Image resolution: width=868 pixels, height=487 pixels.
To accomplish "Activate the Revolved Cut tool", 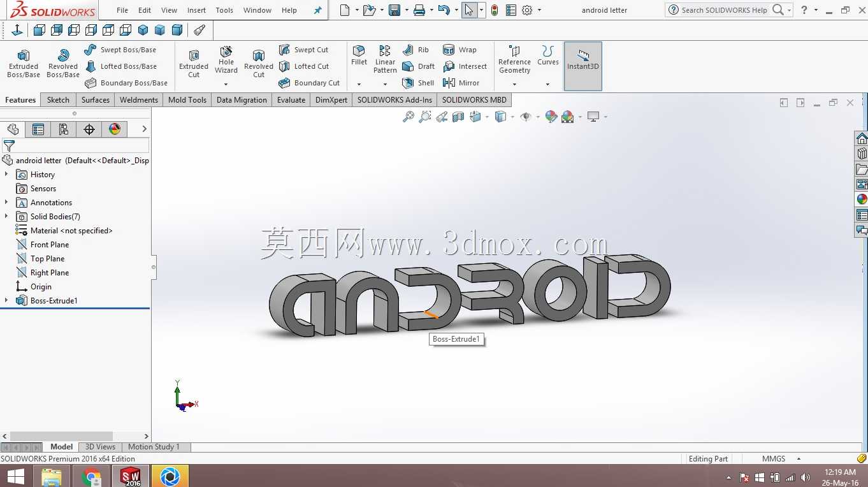I will [259, 63].
